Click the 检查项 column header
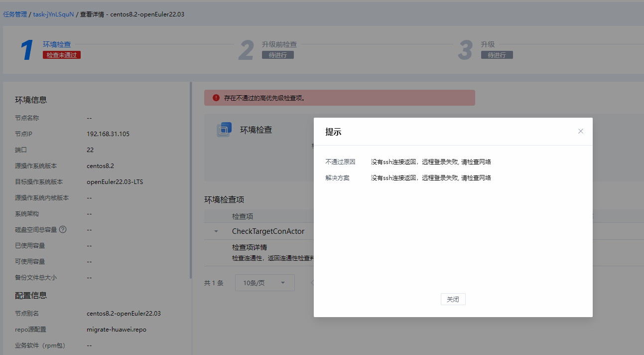This screenshot has height=355, width=644. tap(243, 216)
